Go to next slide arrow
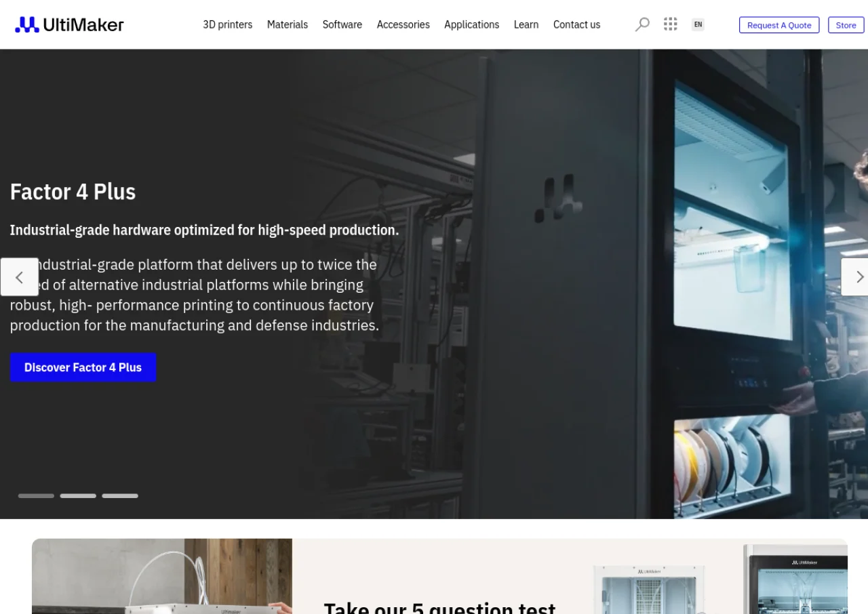Image resolution: width=868 pixels, height=614 pixels. [x=855, y=277]
